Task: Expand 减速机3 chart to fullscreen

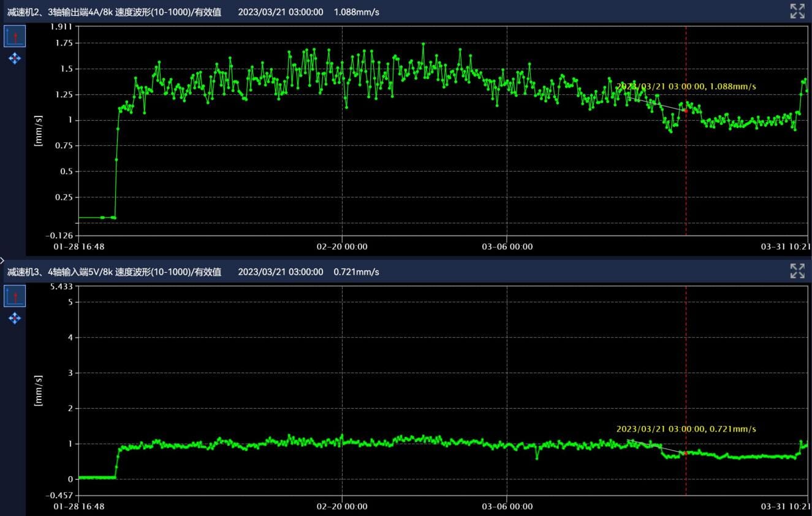Action: [797, 271]
